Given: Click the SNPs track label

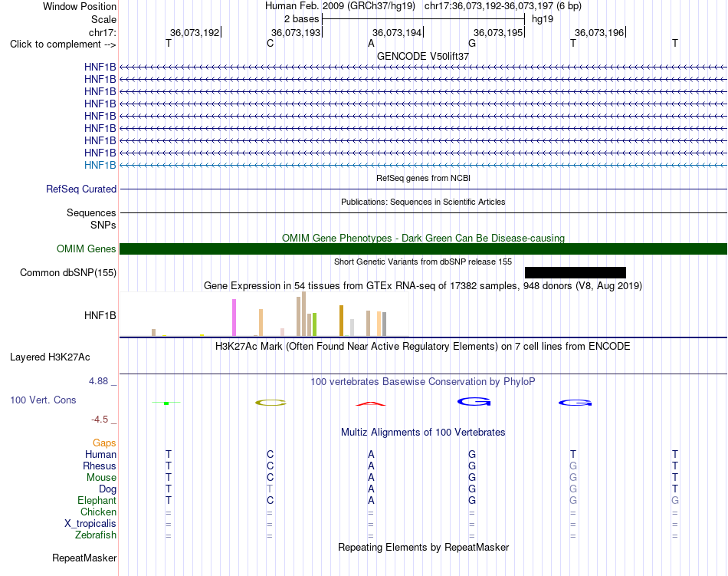Looking at the screenshot, I should tap(103, 225).
